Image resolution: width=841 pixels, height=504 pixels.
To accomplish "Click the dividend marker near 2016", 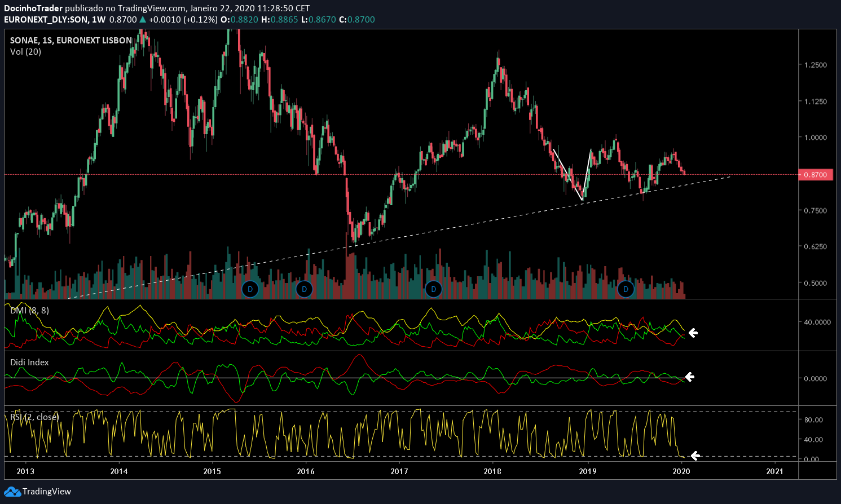I will (x=304, y=289).
